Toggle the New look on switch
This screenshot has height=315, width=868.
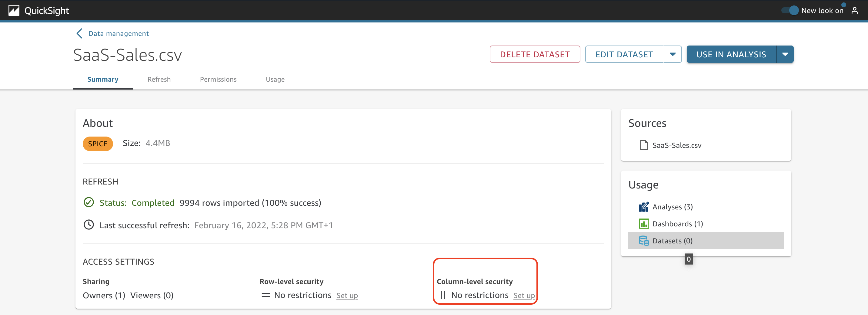(790, 10)
